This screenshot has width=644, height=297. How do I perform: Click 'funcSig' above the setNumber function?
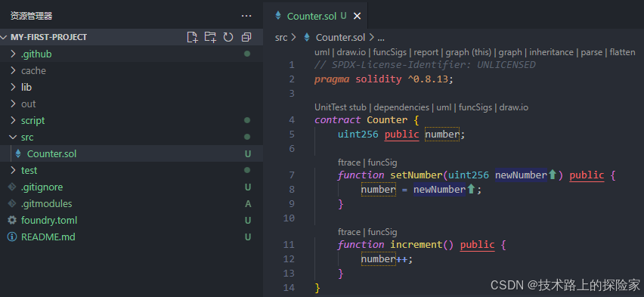382,162
